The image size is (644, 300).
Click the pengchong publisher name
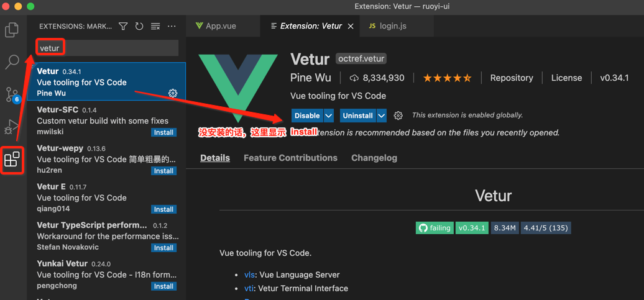click(57, 286)
